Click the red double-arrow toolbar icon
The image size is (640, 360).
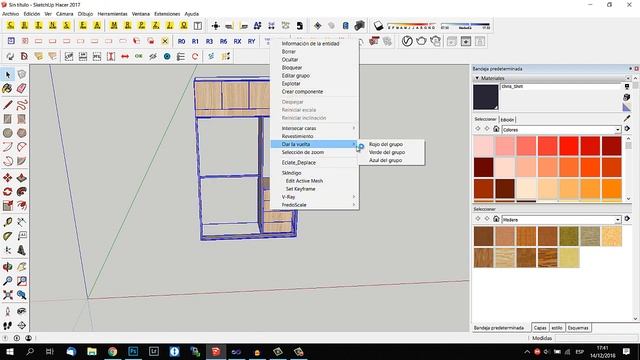[x=124, y=56]
